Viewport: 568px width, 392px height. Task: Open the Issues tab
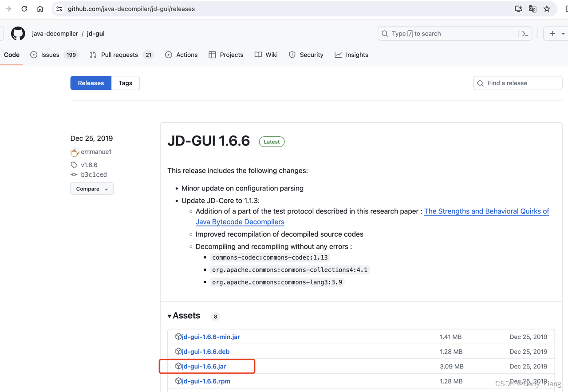click(55, 55)
